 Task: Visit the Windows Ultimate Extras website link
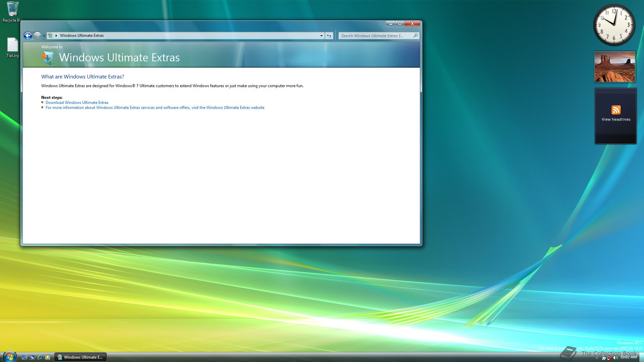coord(155,108)
